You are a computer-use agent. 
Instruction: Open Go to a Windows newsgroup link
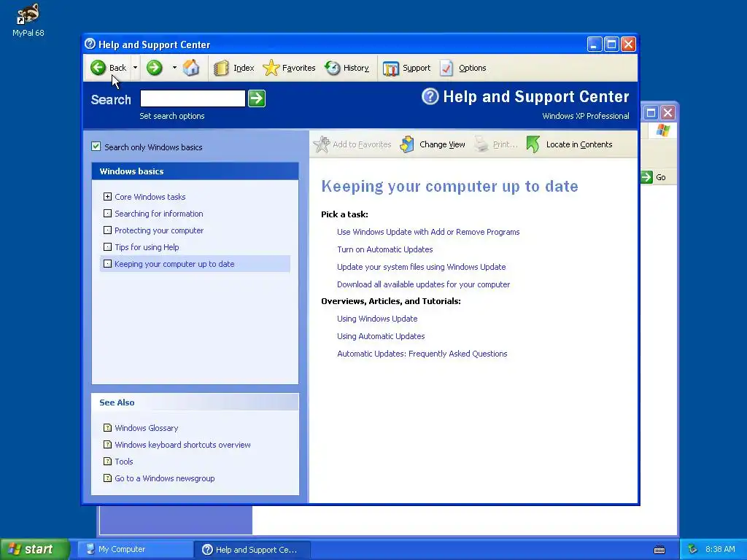click(x=164, y=478)
